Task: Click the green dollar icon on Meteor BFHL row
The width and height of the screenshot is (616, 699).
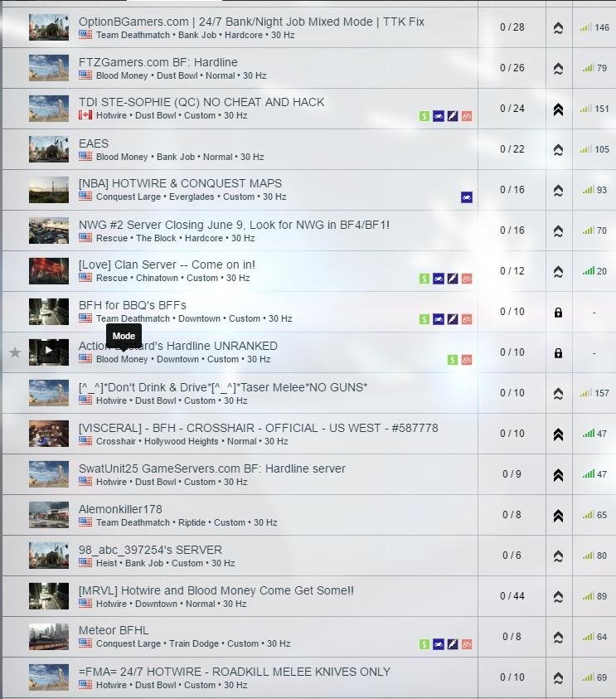Action: click(424, 644)
